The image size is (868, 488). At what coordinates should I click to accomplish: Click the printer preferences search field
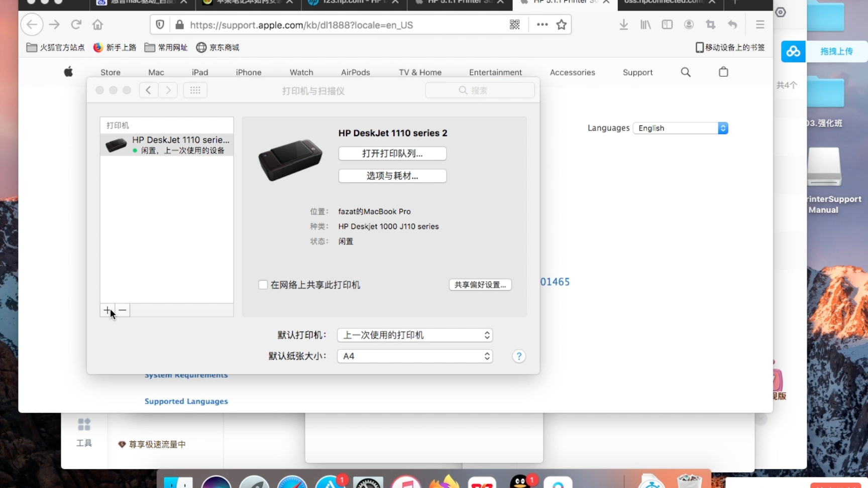point(480,90)
